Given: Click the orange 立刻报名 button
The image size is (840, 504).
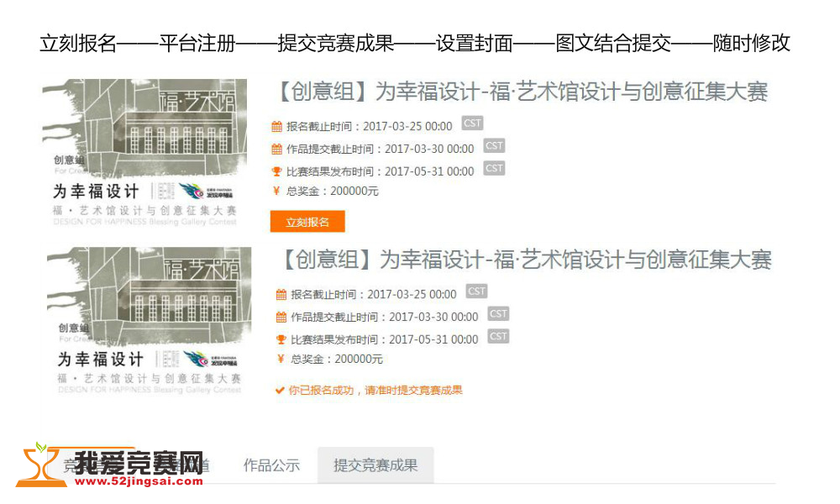Looking at the screenshot, I should 307,222.
